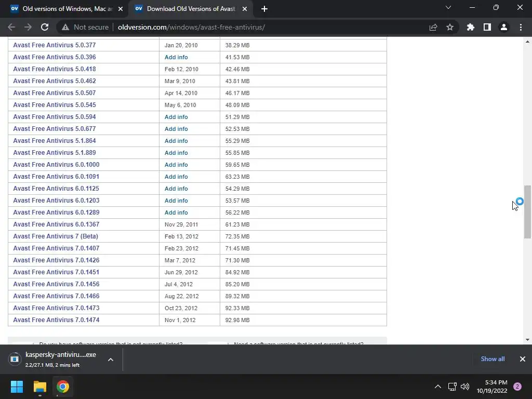Viewport: 532px width, 399px height.
Task: Click Add info for version 5.0.677
Action: 176,129
